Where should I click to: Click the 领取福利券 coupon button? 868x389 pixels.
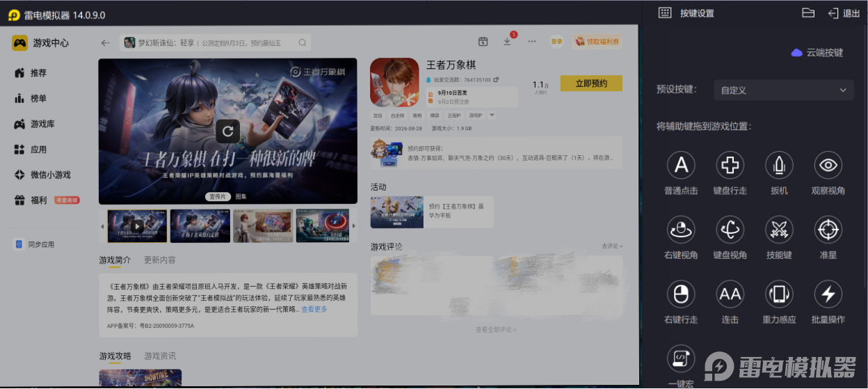pos(597,42)
